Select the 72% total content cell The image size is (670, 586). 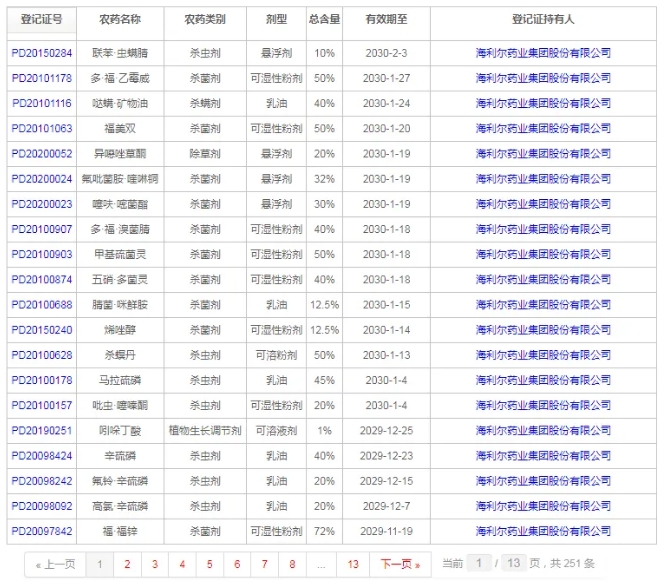coord(324,532)
